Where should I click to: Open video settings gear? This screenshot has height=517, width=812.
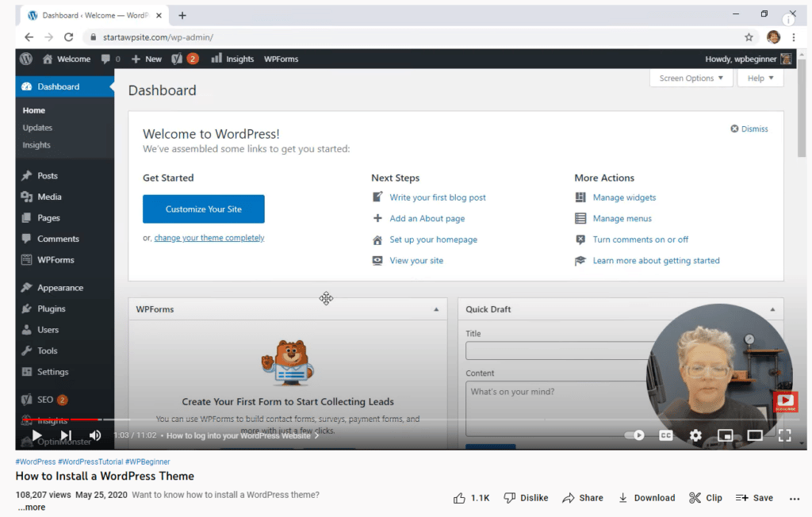point(695,435)
